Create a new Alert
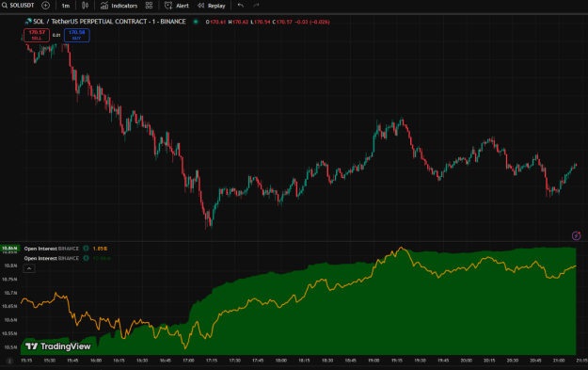The height and width of the screenshot is (370, 588). [177, 6]
